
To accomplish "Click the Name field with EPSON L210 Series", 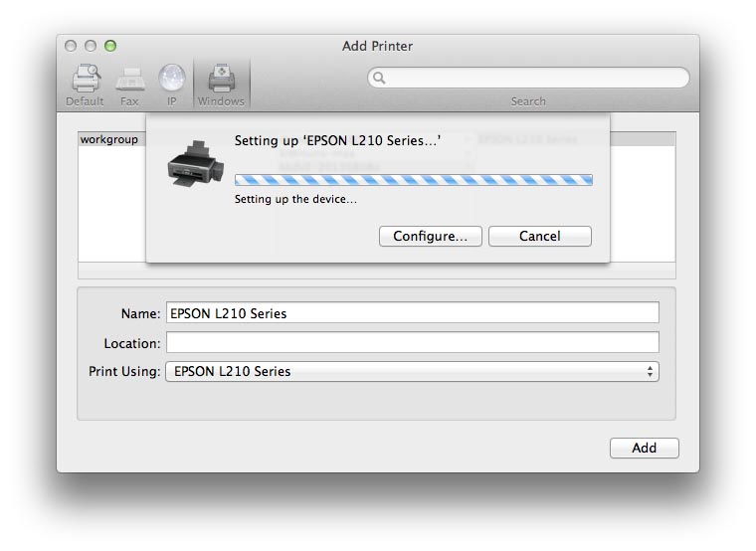I will click(x=412, y=313).
